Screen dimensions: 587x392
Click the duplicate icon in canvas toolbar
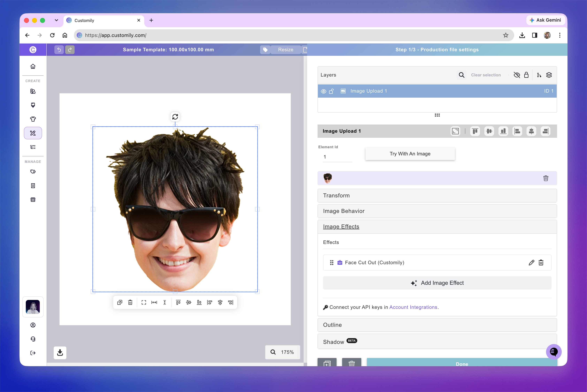(120, 303)
